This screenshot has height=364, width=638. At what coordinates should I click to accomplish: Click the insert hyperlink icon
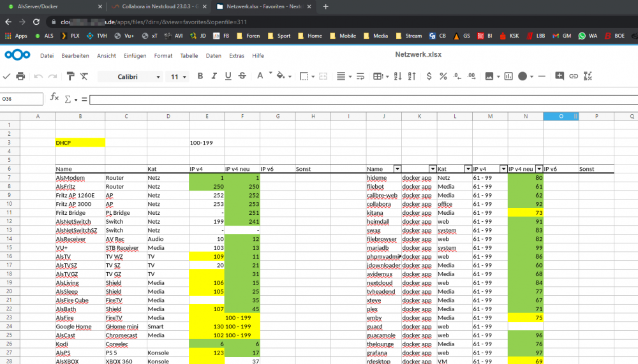point(574,76)
